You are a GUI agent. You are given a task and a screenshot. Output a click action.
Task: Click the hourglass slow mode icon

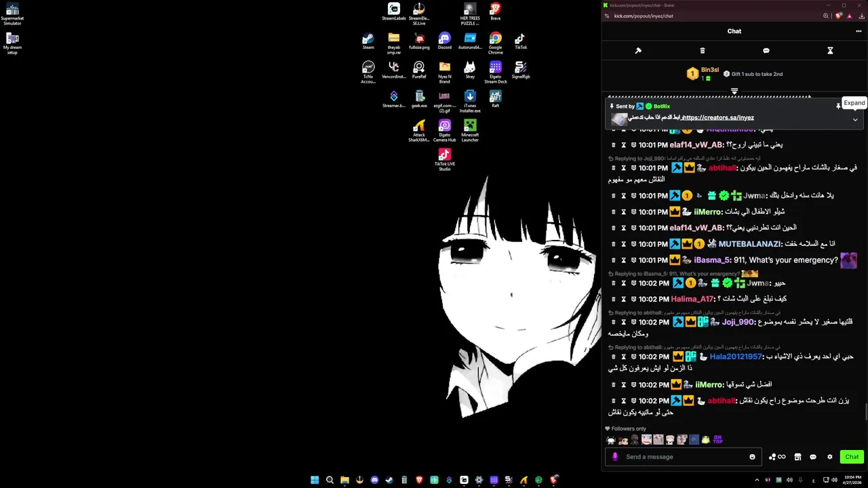coord(830,51)
